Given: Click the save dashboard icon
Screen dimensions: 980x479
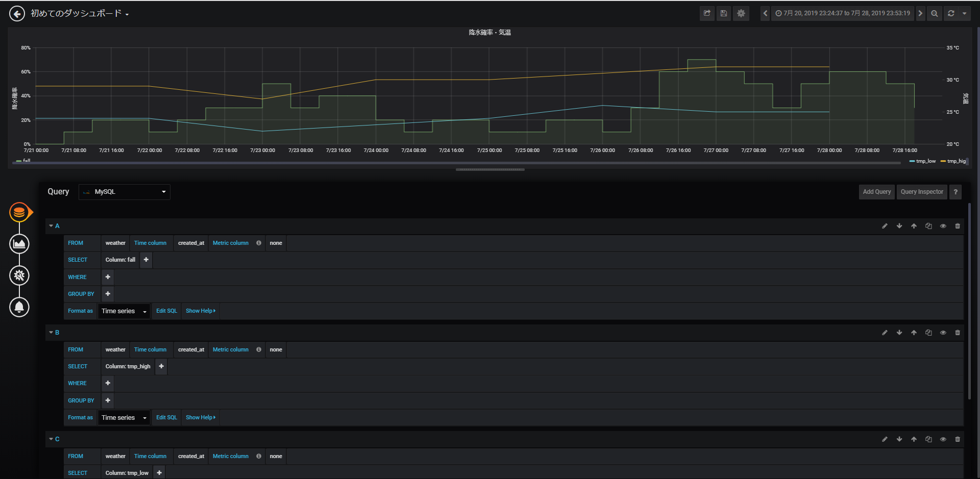Looking at the screenshot, I should tap(724, 13).
